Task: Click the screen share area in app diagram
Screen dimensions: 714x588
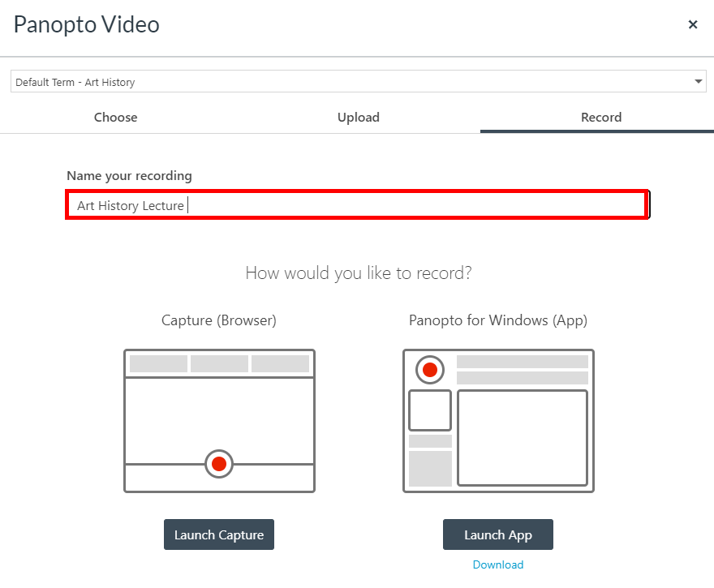Action: (523, 438)
